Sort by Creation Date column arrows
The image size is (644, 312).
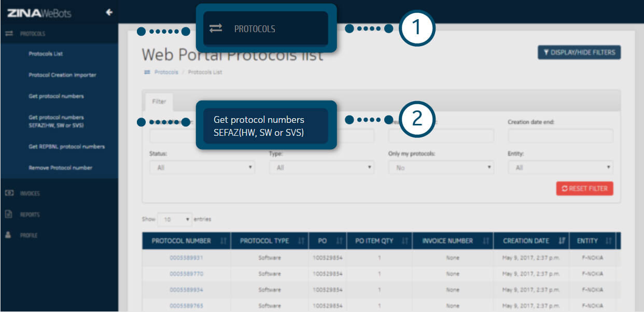(562, 241)
